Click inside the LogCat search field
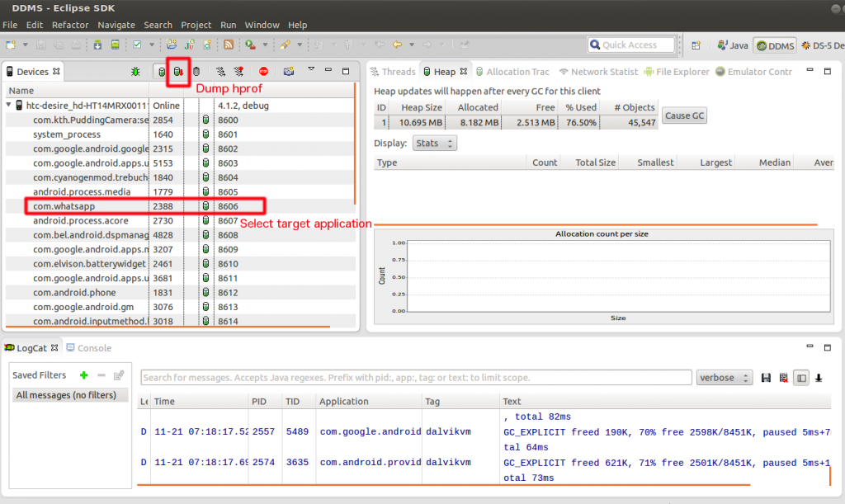This screenshot has width=845, height=504. point(413,377)
